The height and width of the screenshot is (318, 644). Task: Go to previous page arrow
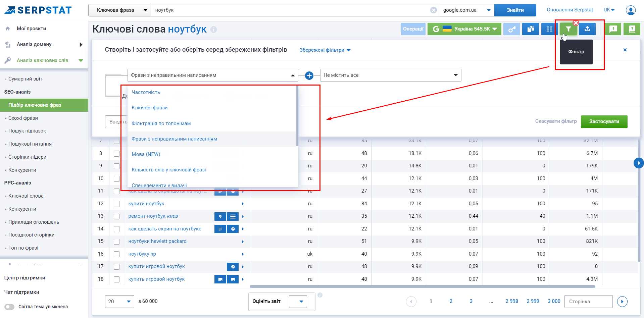point(411,302)
